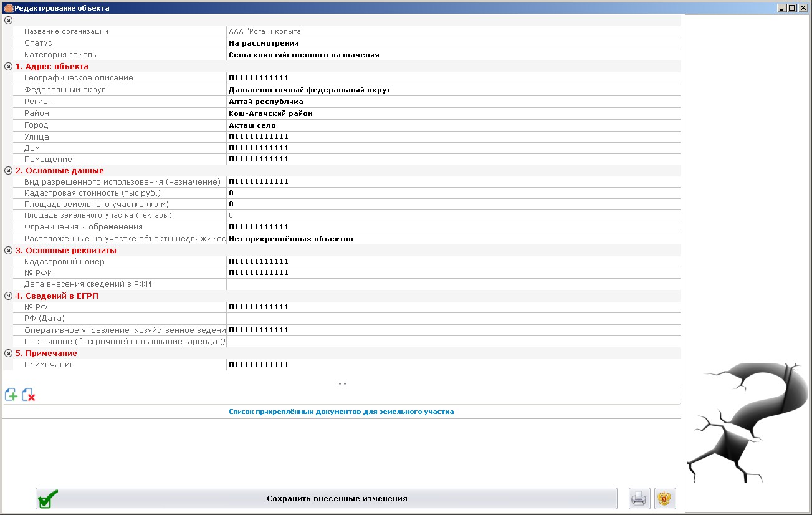Open the Статус value 'На рассмотрении'
The height and width of the screenshot is (515, 812).
coord(454,43)
